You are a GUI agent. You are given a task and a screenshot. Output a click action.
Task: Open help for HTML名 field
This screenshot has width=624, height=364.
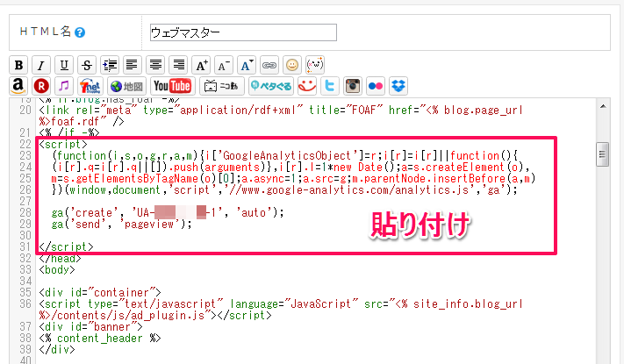[80, 32]
